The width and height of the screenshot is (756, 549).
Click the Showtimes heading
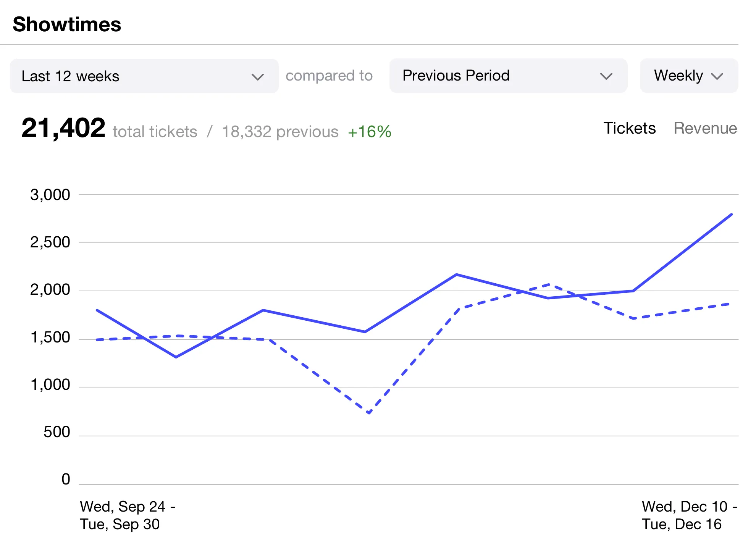point(67,24)
